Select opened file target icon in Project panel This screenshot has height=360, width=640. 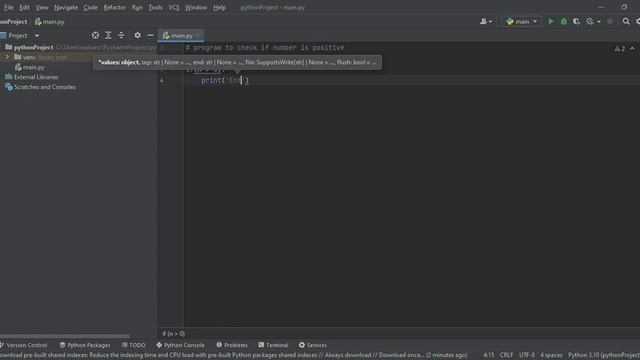95,36
